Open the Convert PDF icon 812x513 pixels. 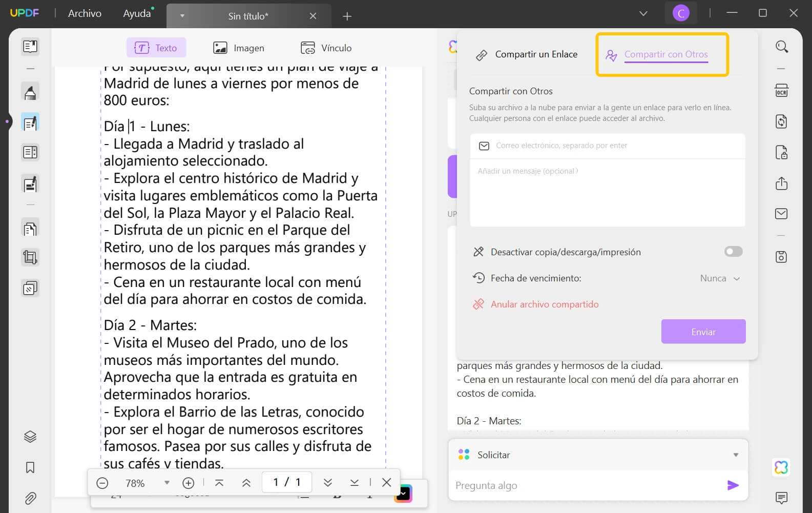(x=781, y=121)
